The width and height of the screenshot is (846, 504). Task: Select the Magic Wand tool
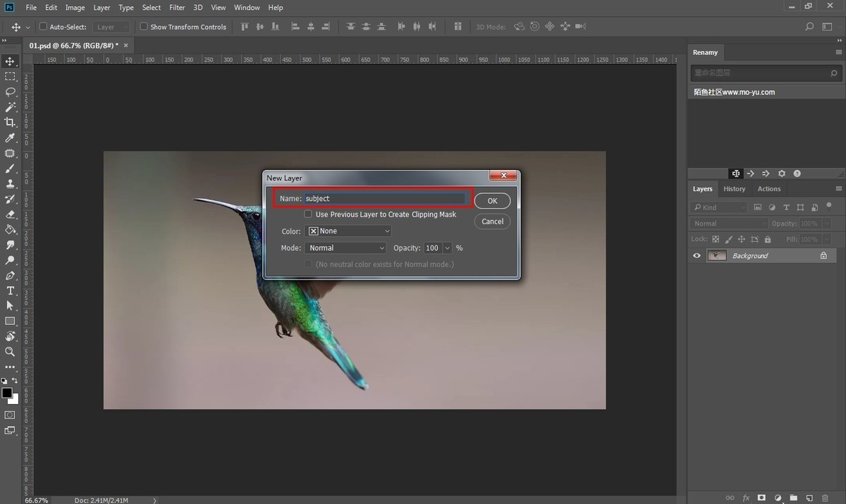11,107
